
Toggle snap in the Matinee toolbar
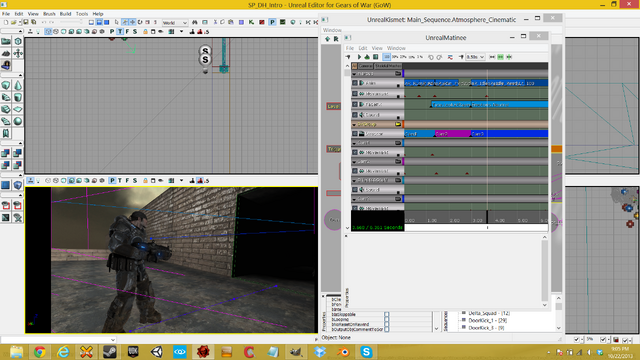[461, 57]
